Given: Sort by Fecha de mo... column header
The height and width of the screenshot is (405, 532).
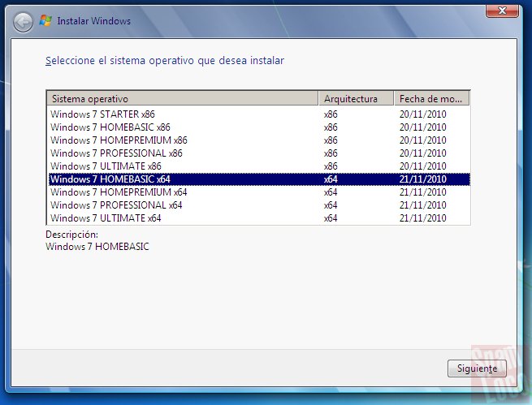Looking at the screenshot, I should point(431,99).
